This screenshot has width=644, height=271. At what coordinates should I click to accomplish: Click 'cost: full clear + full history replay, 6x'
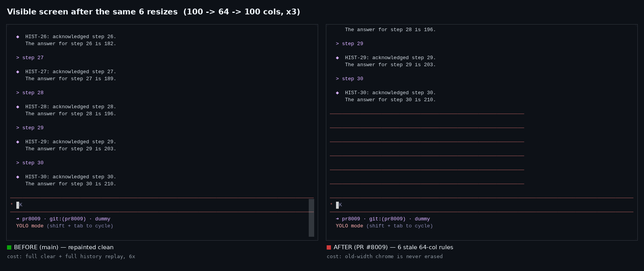point(71,257)
